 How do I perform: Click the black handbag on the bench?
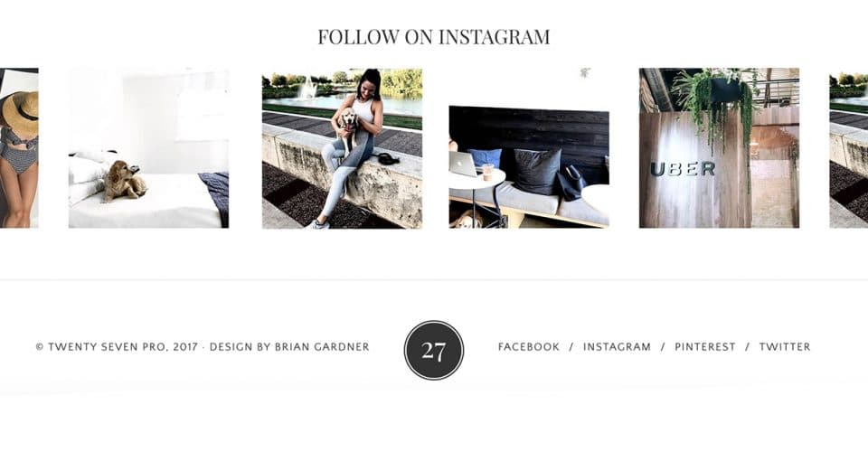pyautogui.click(x=571, y=183)
